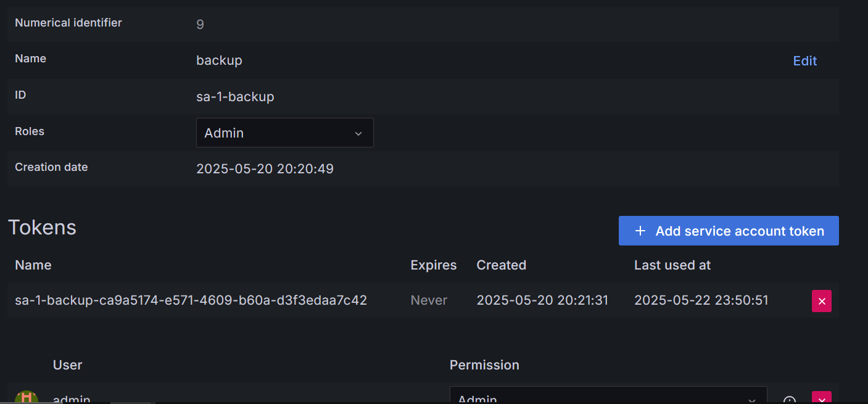Image resolution: width=868 pixels, height=404 pixels.
Task: Click Add service account token
Action: (728, 231)
